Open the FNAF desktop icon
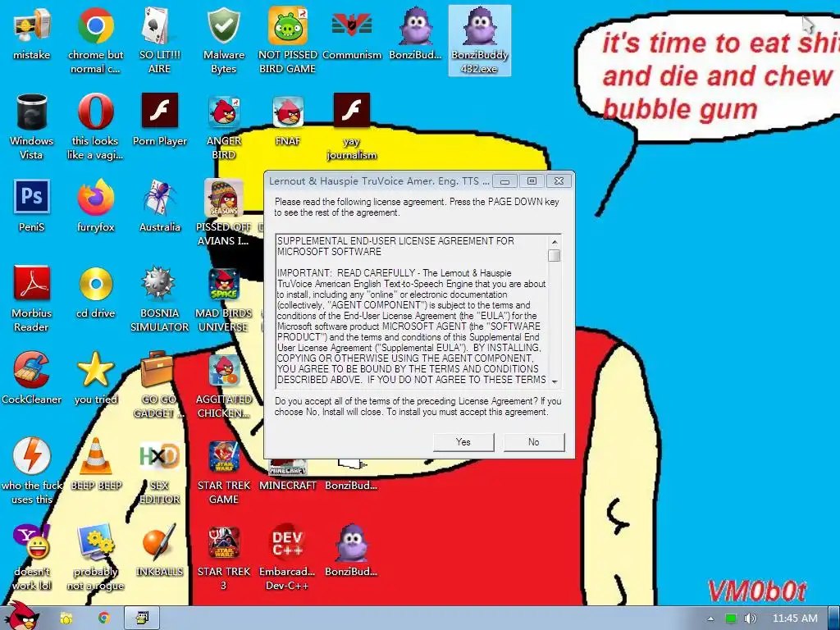840x630 pixels. pos(288,120)
